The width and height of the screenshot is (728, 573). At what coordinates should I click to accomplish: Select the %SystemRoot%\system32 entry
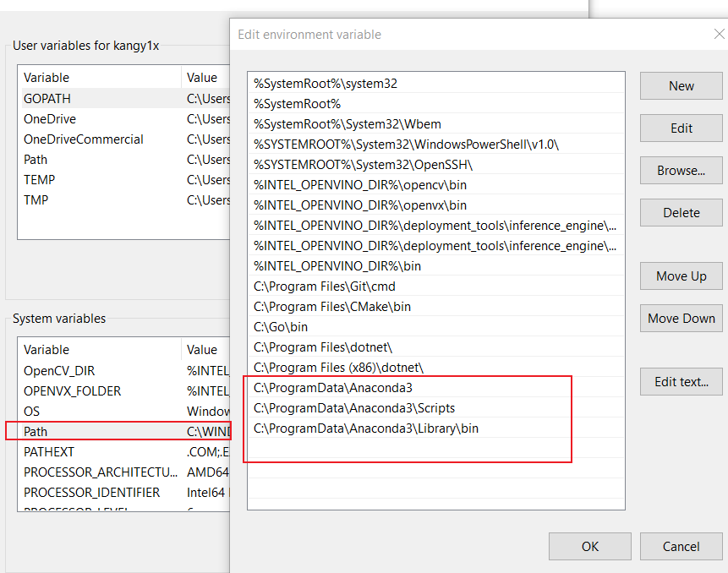pyautogui.click(x=436, y=84)
